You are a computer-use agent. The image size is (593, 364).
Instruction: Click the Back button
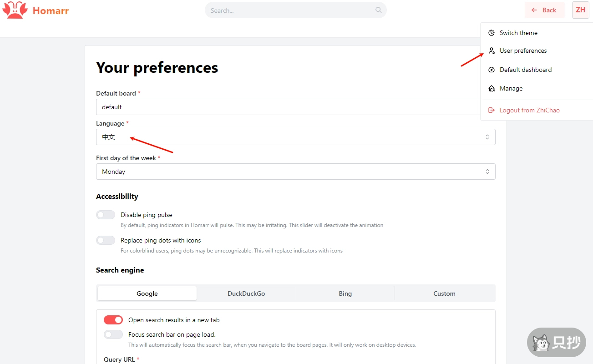tap(544, 10)
